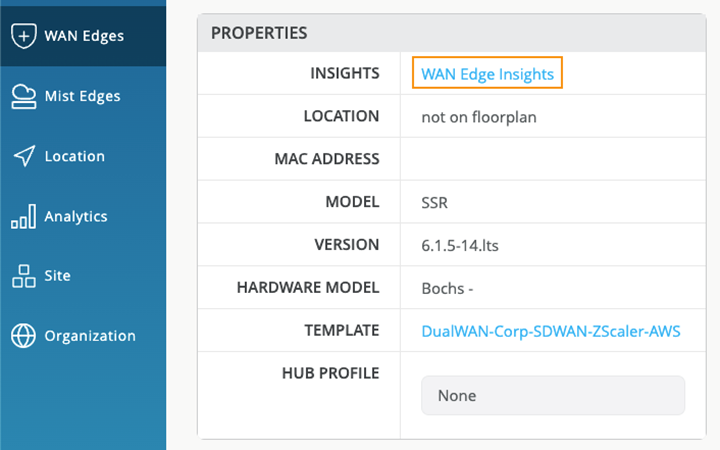The width and height of the screenshot is (720, 450).
Task: Click the WAN Edges shield icon
Action: (x=23, y=36)
